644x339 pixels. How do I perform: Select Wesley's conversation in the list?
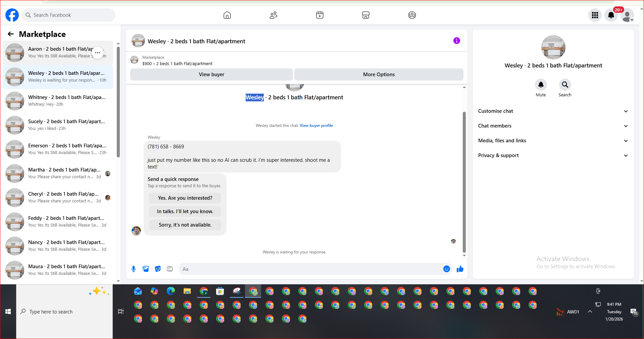coord(58,77)
